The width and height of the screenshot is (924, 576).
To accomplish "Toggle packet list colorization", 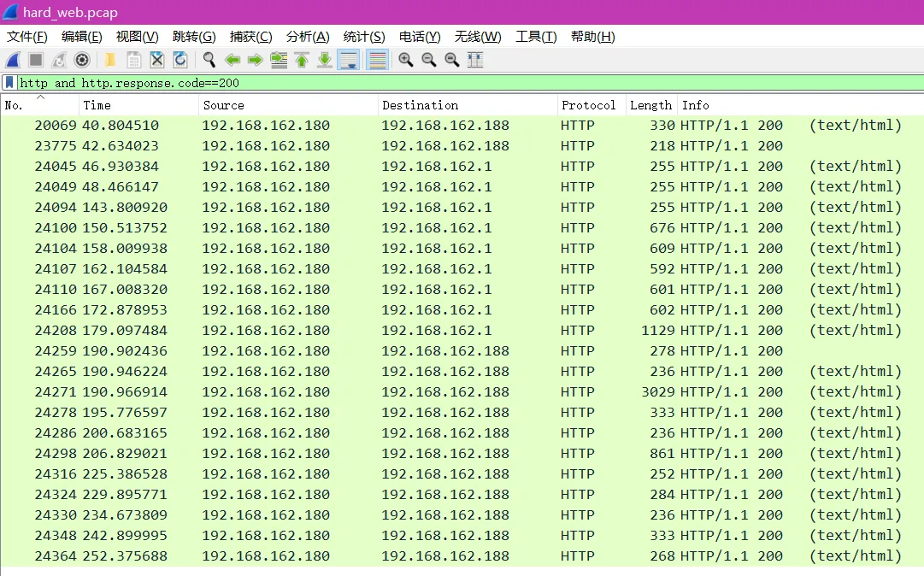I will click(x=377, y=60).
